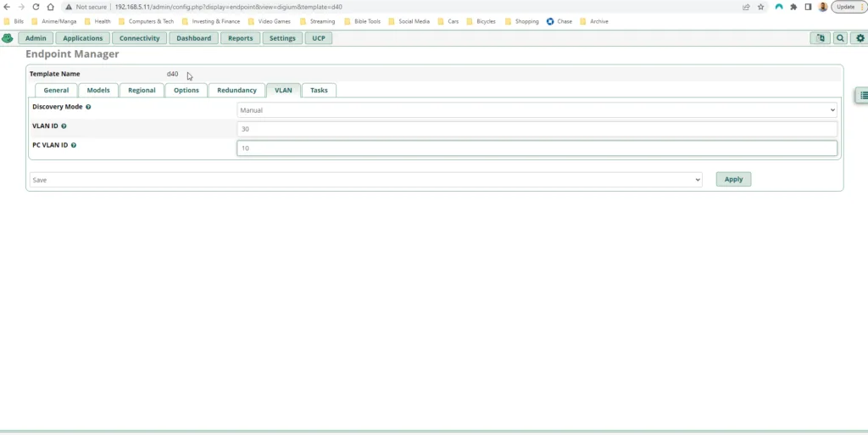Go back with the browser back arrow
Screen dimensions: 868x435
tap(7, 7)
